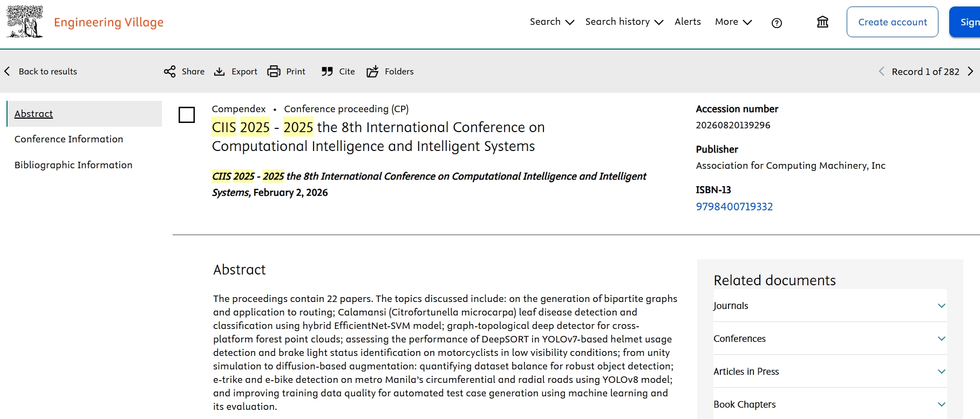This screenshot has height=419, width=980.
Task: Select the record checkbox beside title
Action: (x=187, y=115)
